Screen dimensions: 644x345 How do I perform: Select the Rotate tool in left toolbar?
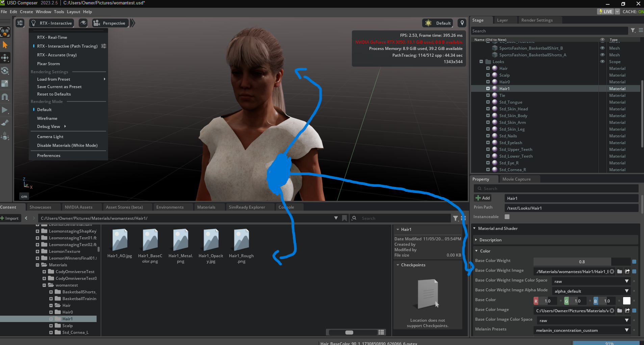click(5, 71)
